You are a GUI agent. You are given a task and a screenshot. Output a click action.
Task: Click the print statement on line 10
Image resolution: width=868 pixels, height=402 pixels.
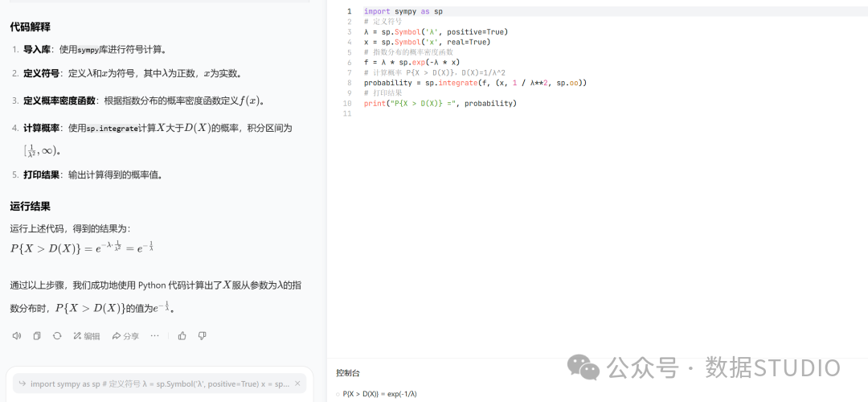(x=440, y=103)
